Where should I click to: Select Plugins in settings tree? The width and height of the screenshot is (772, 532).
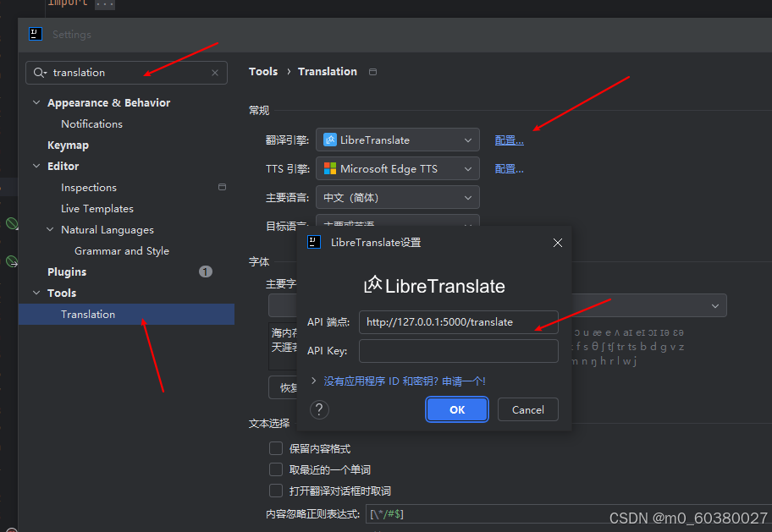67,271
